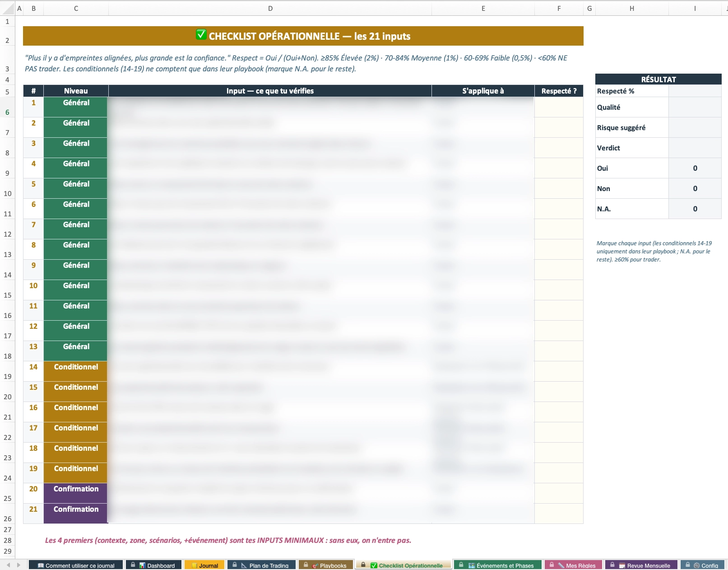Image resolution: width=728 pixels, height=570 pixels.
Task: Select the number cell for input 9
Action: (x=33, y=270)
